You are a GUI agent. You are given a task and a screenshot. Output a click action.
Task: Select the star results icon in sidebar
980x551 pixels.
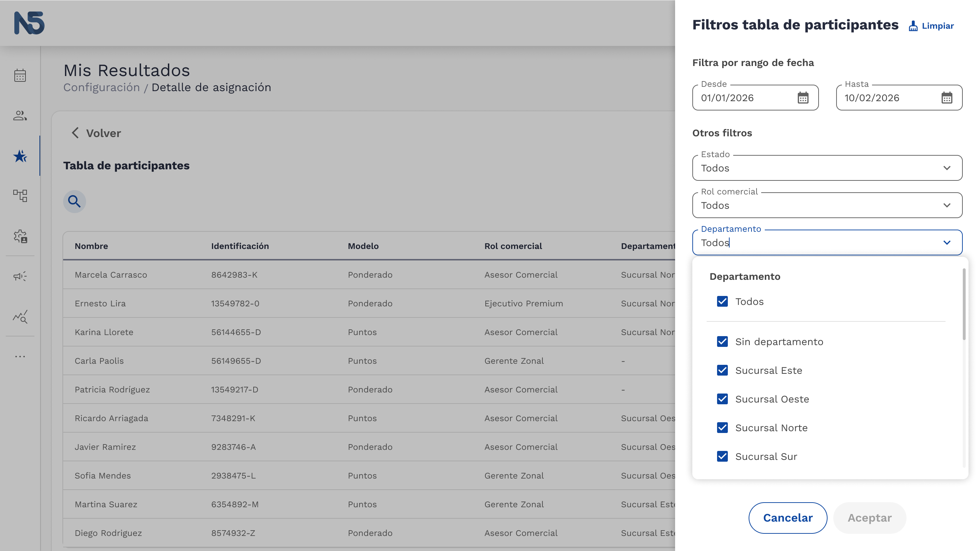[20, 156]
